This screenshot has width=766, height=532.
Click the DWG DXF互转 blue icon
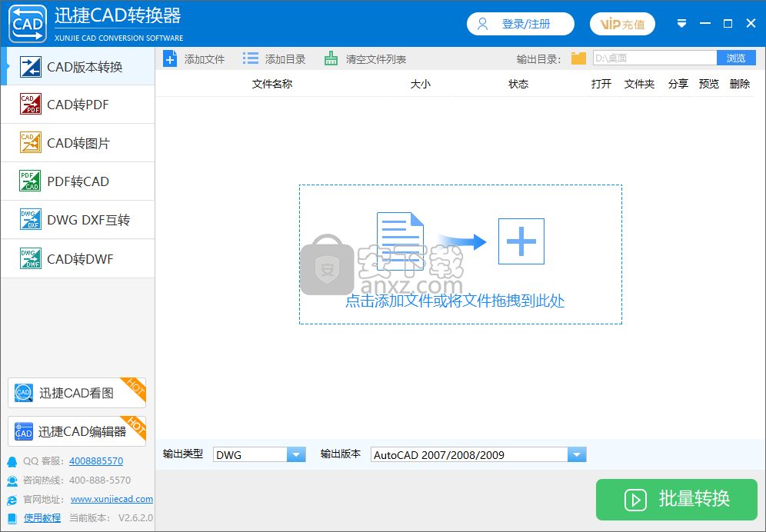pos(30,219)
